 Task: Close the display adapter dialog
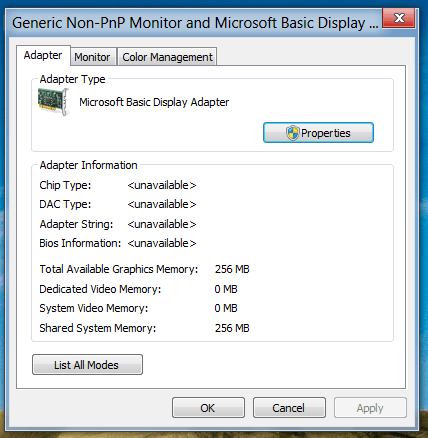[399, 18]
